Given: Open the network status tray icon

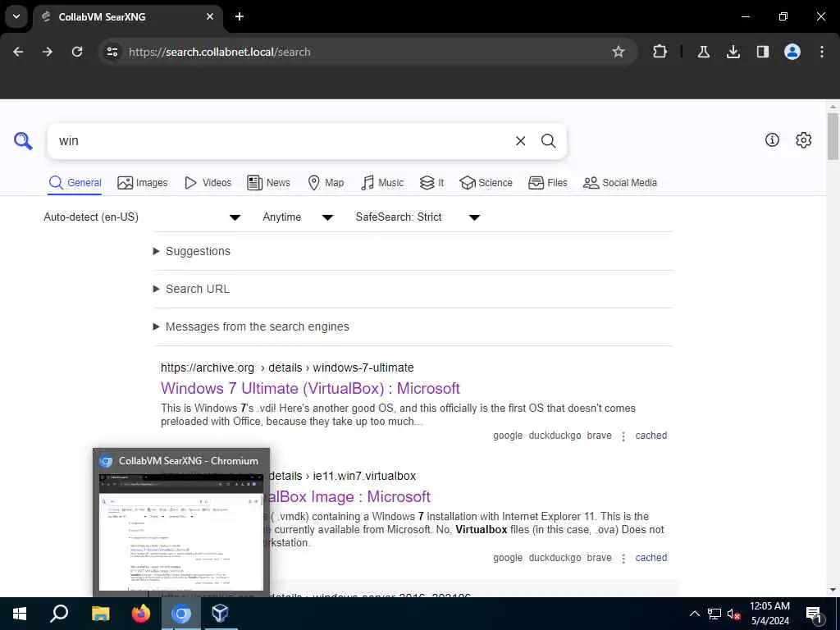Looking at the screenshot, I should coord(714,614).
